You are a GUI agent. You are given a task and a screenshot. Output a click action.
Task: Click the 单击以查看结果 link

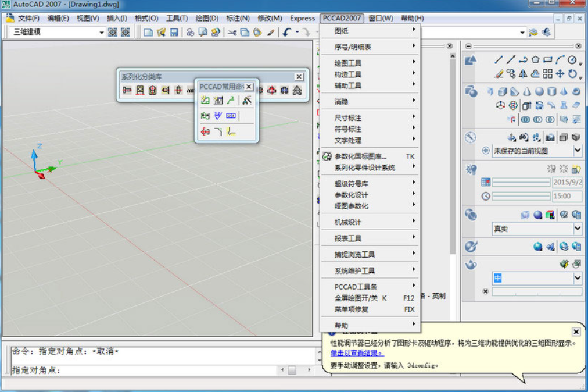click(x=357, y=353)
